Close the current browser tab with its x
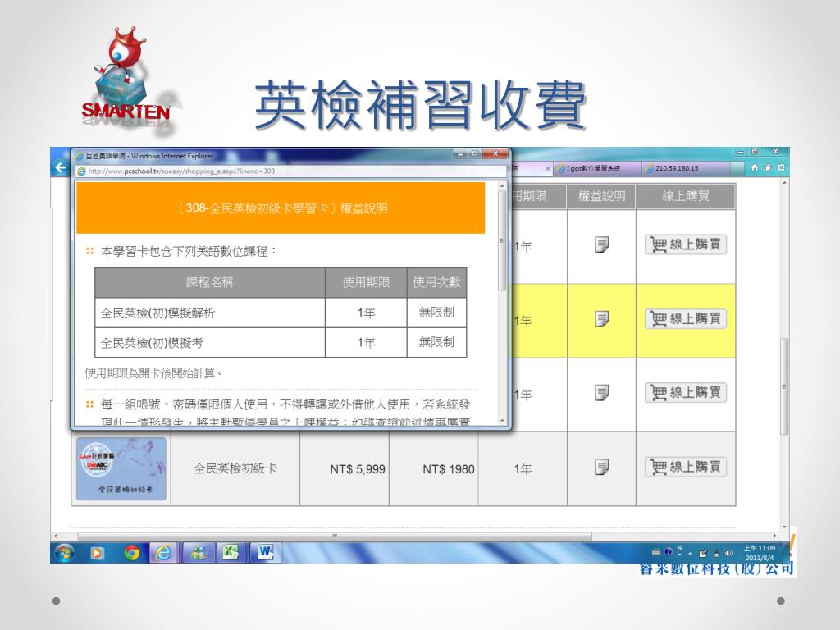 pos(547,168)
